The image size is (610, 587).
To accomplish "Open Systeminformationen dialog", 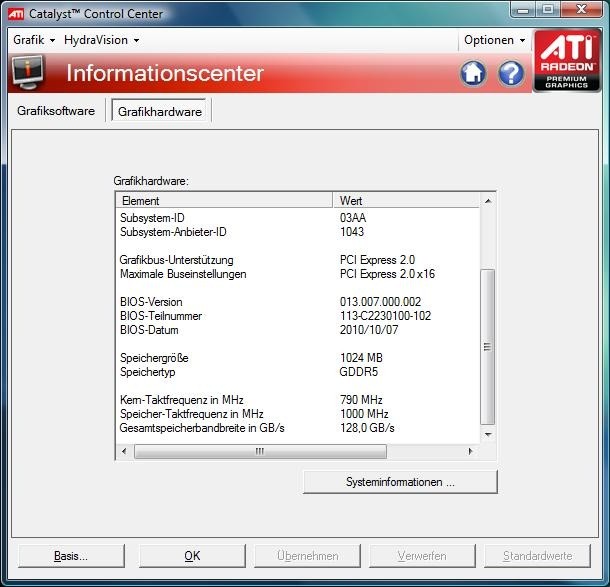I will click(x=400, y=482).
